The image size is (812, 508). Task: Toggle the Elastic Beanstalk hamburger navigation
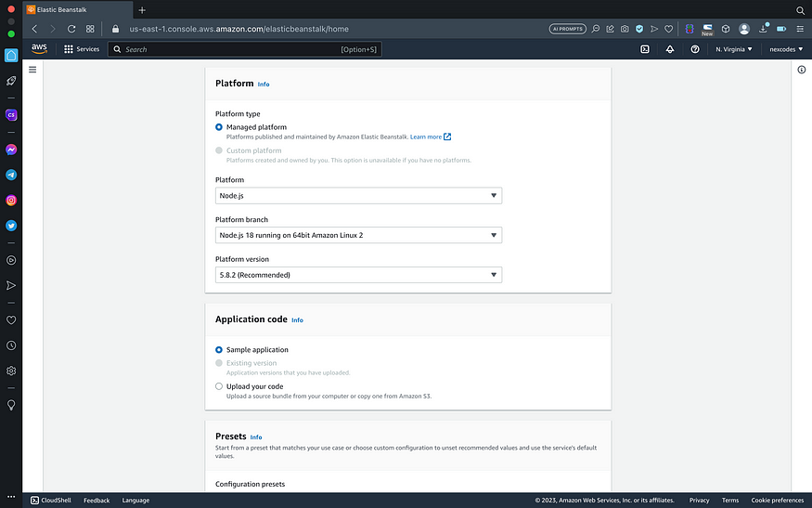click(32, 70)
